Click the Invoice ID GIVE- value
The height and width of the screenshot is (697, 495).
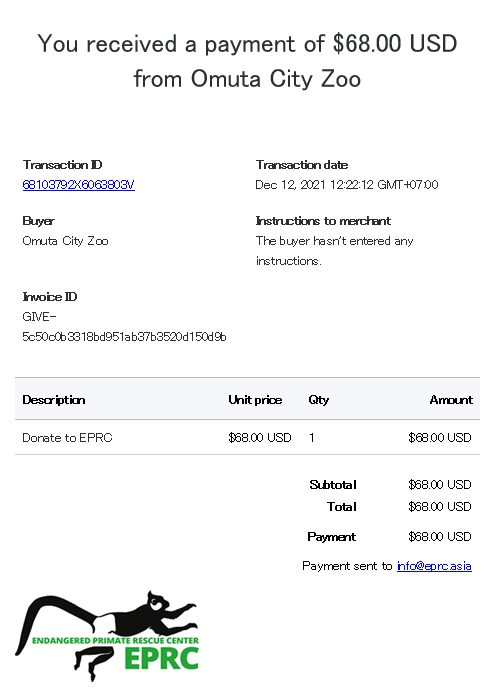(x=124, y=327)
